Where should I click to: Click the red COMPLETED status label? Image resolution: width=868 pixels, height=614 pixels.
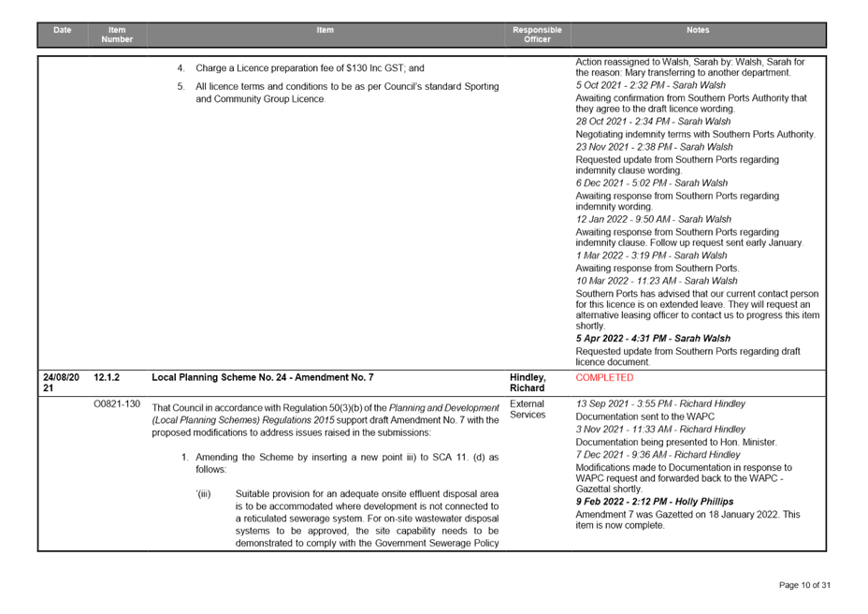click(x=604, y=378)
